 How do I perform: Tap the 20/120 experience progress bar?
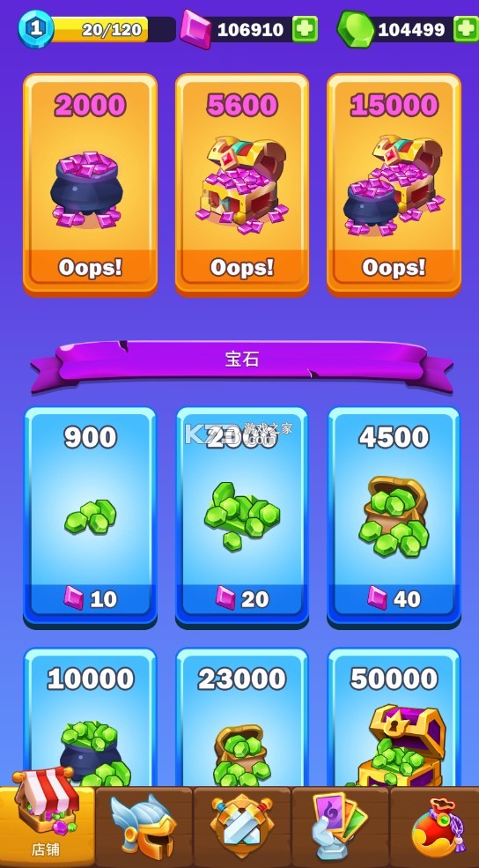coord(114,29)
